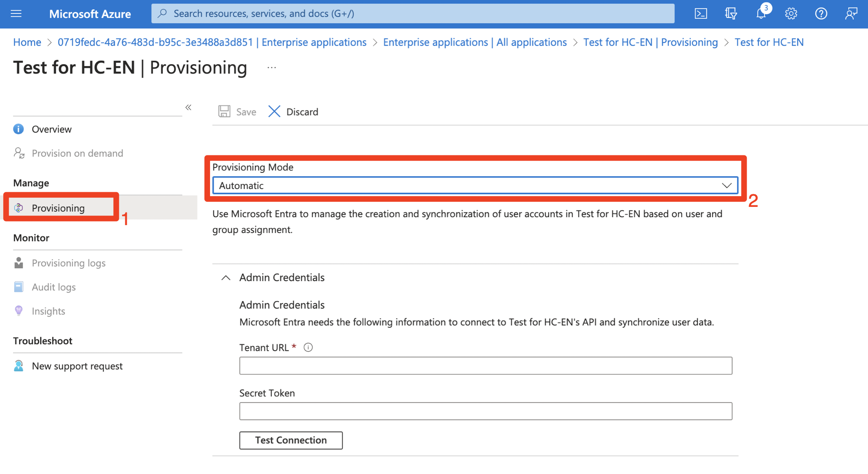Screen dimensions: 868x474
Task: Go to Home breadcrumb
Action: pyautogui.click(x=27, y=42)
